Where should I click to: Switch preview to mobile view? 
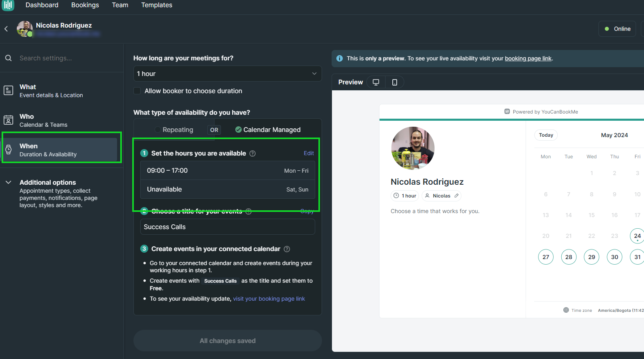point(395,82)
